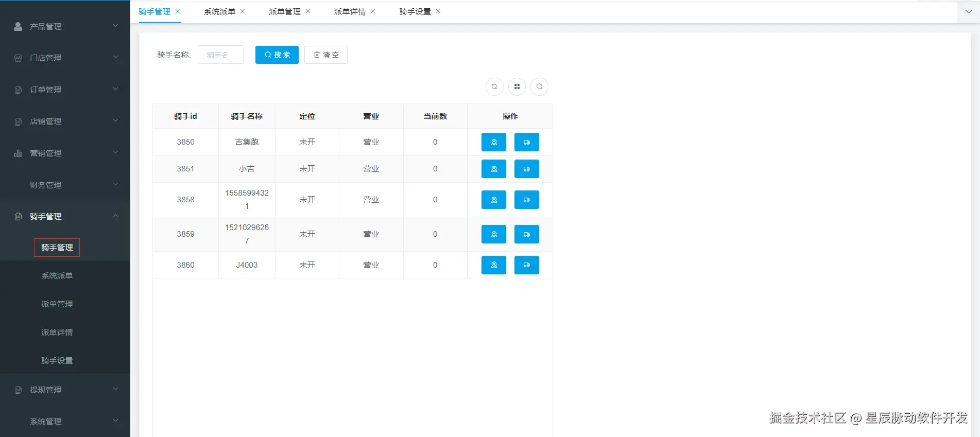Click the blue 搜索 button
Image resolution: width=980 pixels, height=437 pixels.
[277, 55]
